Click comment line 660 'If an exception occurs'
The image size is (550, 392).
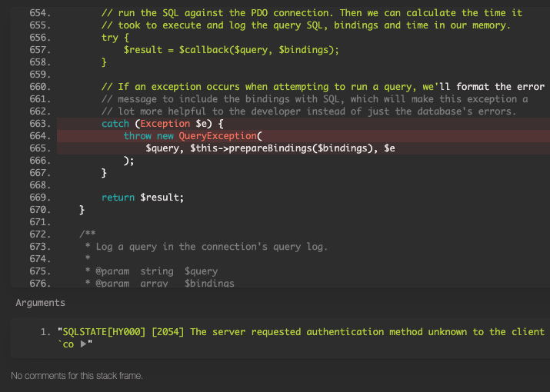323,87
